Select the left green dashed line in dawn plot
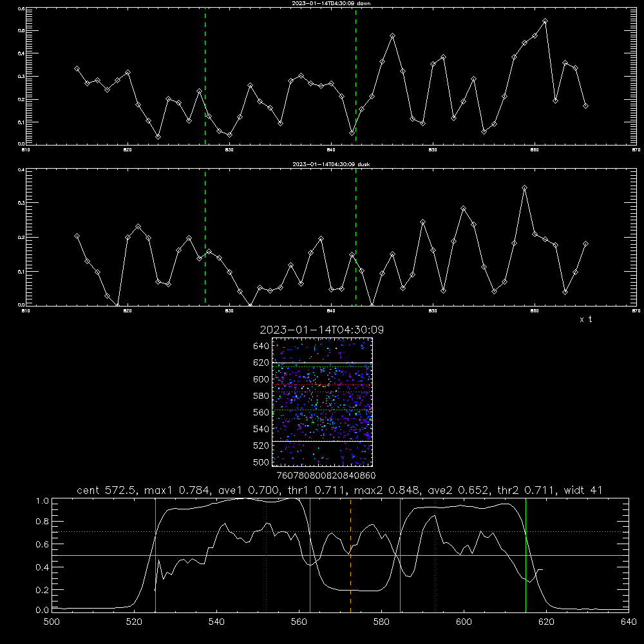Screen dimensions: 644x644 point(205,77)
